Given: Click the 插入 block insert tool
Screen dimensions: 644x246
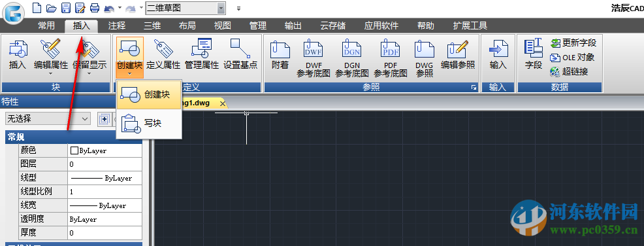Looking at the screenshot, I should pyautogui.click(x=18, y=54).
